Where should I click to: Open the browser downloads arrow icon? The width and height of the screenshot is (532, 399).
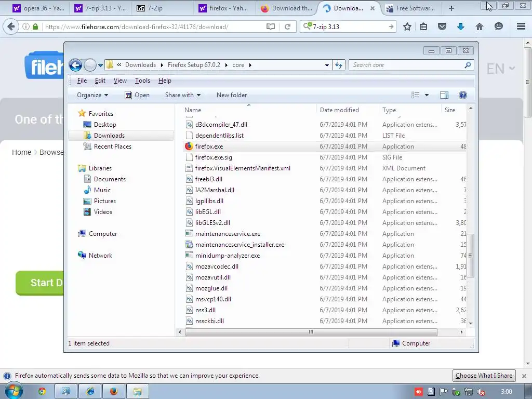click(460, 26)
